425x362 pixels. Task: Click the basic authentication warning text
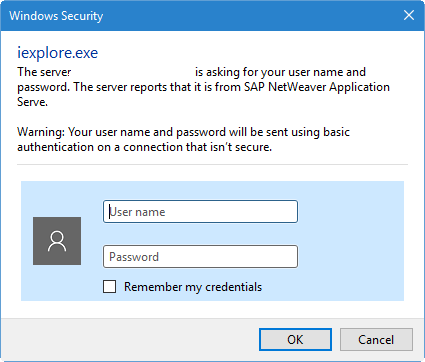(183, 139)
